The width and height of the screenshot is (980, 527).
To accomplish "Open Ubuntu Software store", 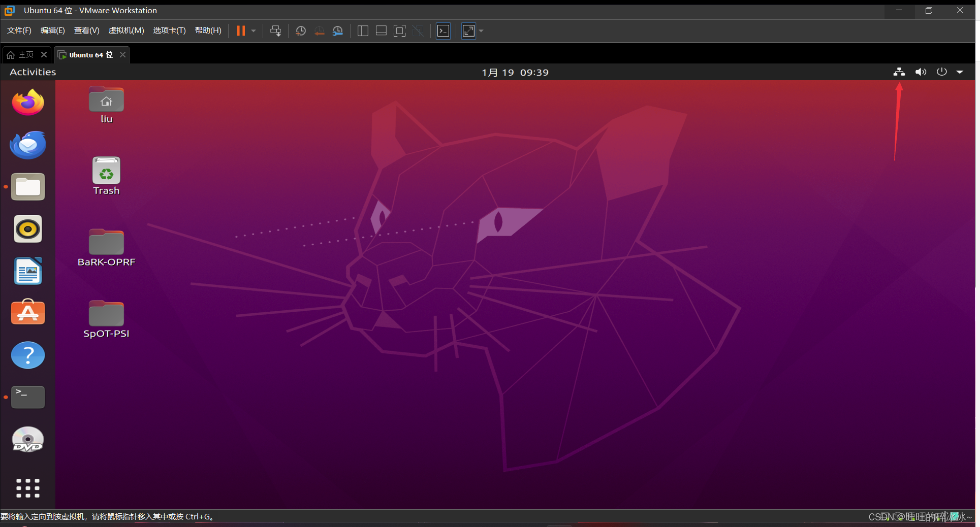I will tap(28, 312).
